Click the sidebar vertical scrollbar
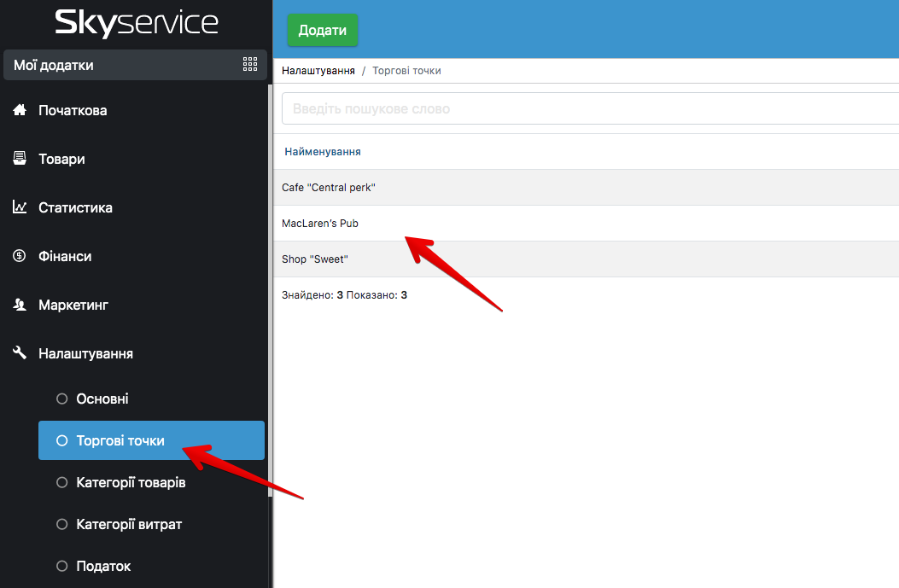 (270, 290)
